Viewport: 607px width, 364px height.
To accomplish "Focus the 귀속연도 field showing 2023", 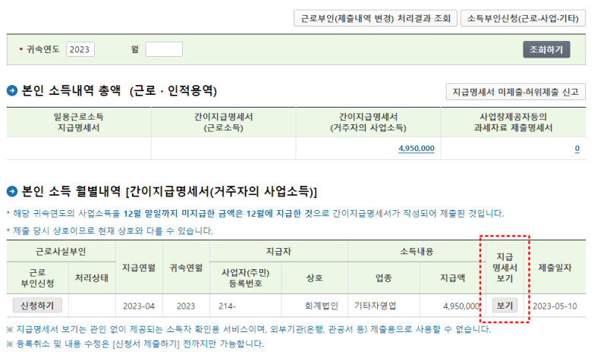I will (x=80, y=49).
